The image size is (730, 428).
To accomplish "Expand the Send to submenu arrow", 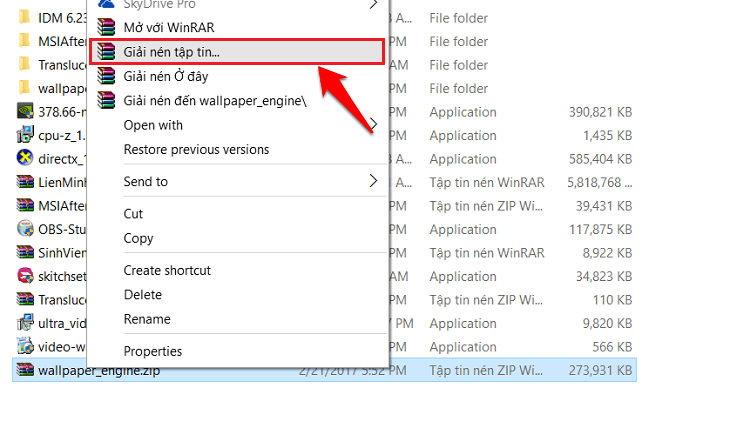I will click(373, 181).
